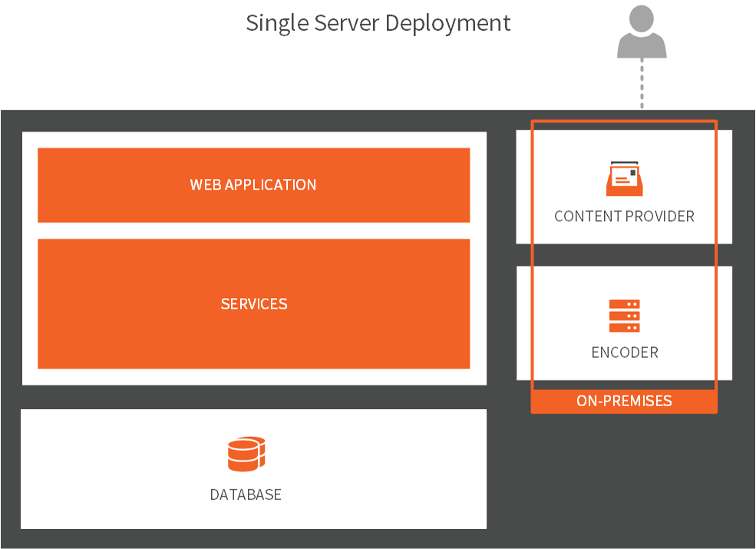
Task: Click the Single Server Deployment title
Action: click(x=378, y=23)
